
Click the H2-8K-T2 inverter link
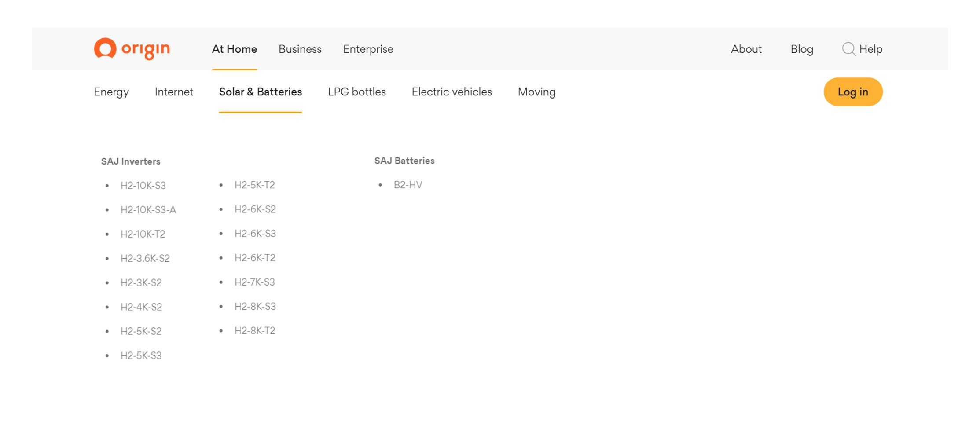tap(254, 330)
